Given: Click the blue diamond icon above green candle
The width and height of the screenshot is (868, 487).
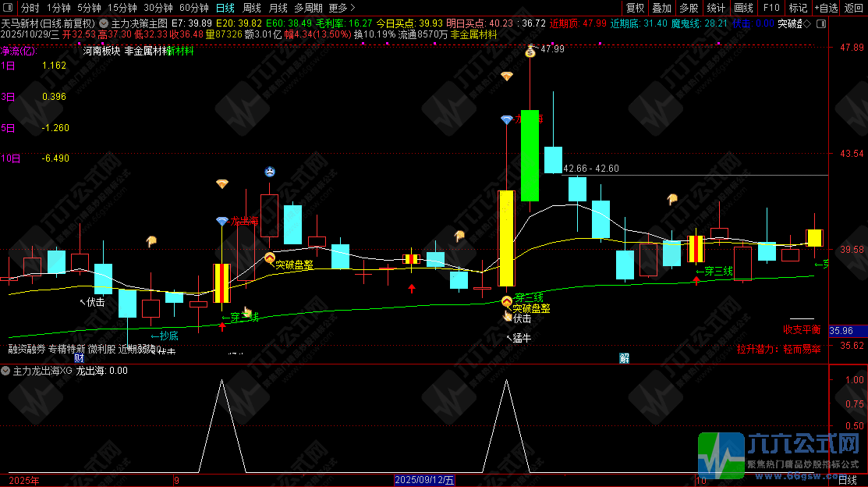Looking at the screenshot, I should pos(507,119).
